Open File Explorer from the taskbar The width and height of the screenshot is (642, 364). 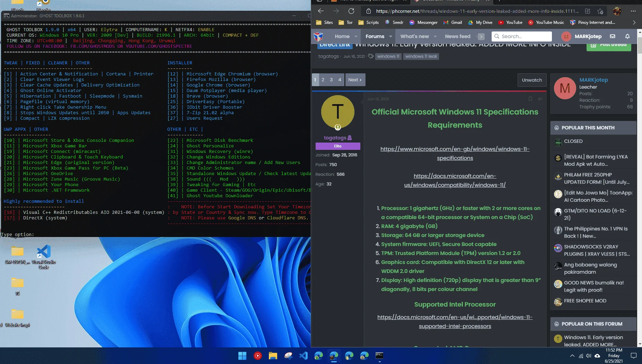273,356
